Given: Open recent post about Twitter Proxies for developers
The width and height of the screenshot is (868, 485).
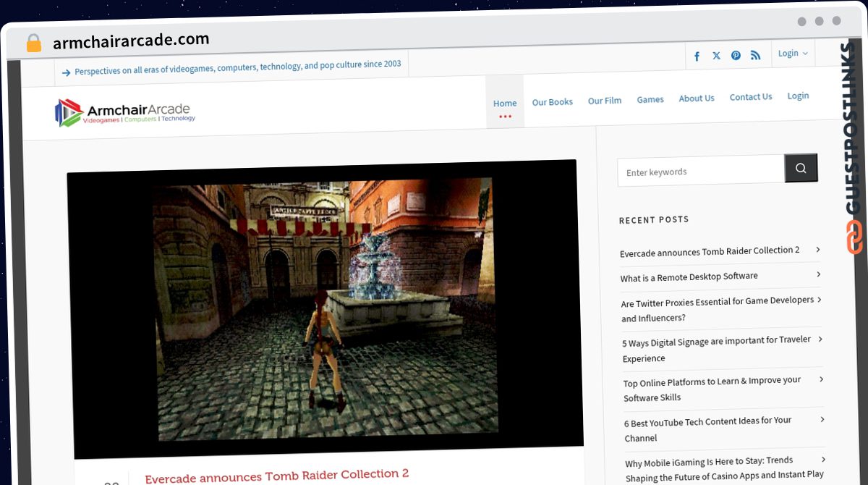Looking at the screenshot, I should pyautogui.click(x=718, y=309).
